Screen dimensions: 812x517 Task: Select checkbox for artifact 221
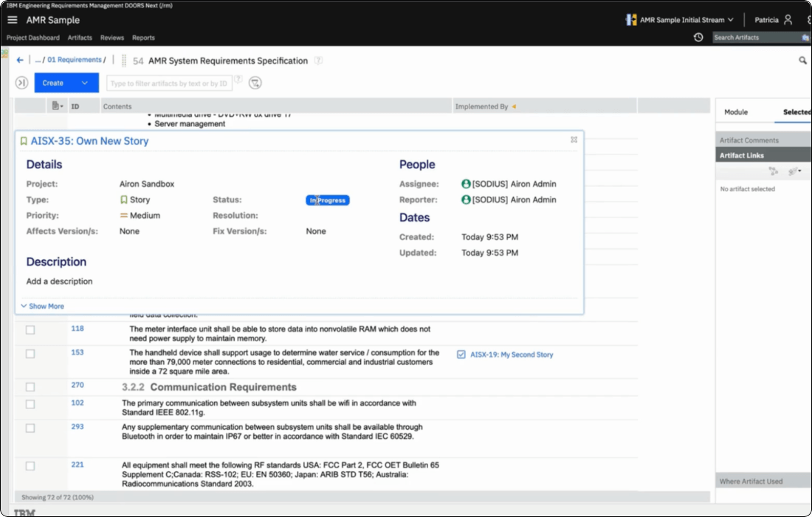[30, 466]
